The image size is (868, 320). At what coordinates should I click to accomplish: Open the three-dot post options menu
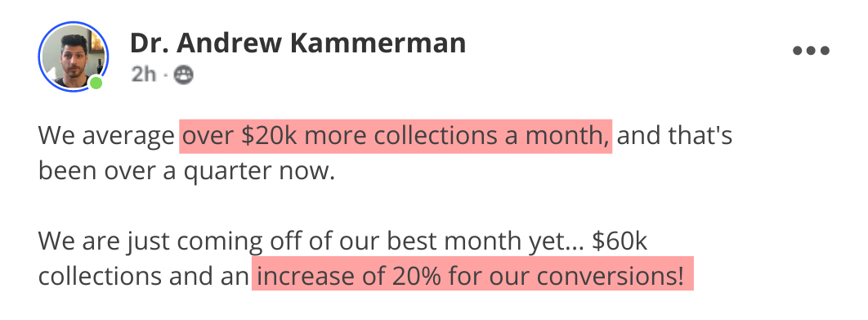(x=811, y=51)
